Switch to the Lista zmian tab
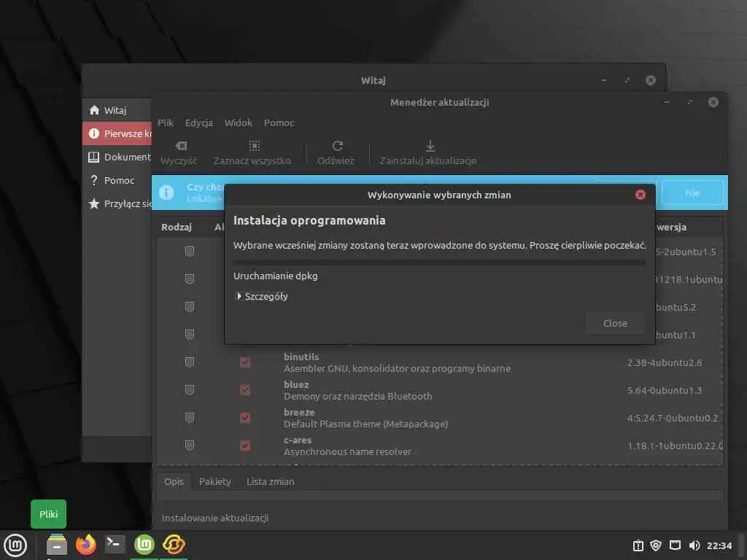The height and width of the screenshot is (560, 747). 270,481
